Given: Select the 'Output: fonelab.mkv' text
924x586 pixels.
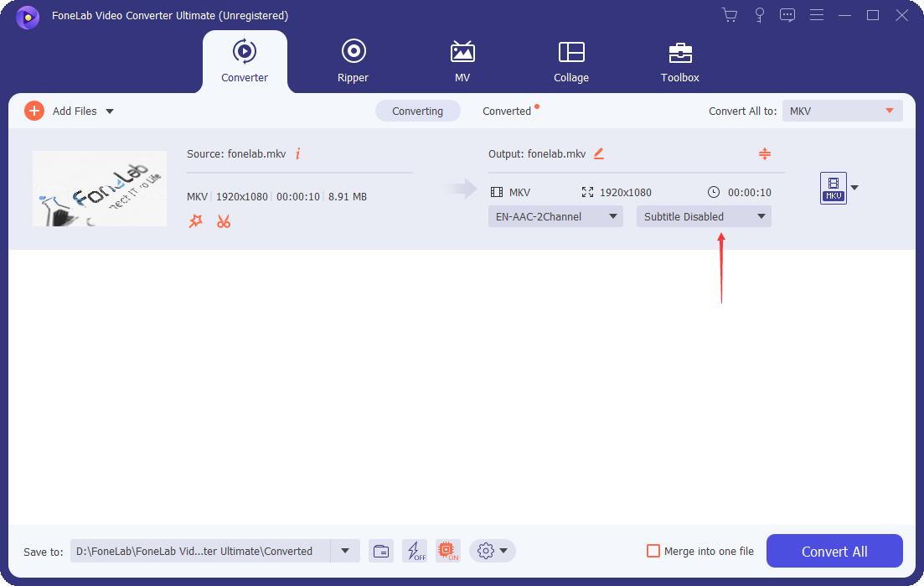Looking at the screenshot, I should [x=537, y=154].
